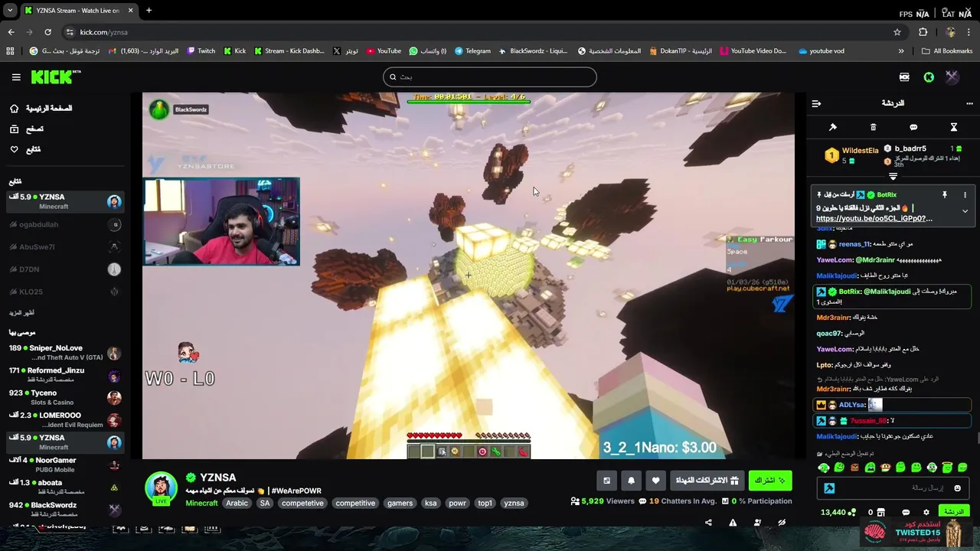The width and height of the screenshot is (980, 551).
Task: Open the browser extensions puzzle icon
Action: coord(923,32)
